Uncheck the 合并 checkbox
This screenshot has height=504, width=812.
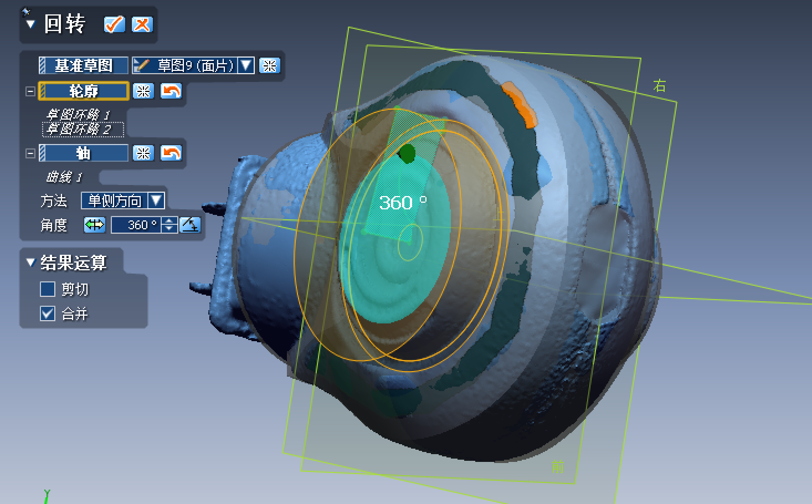tap(48, 314)
